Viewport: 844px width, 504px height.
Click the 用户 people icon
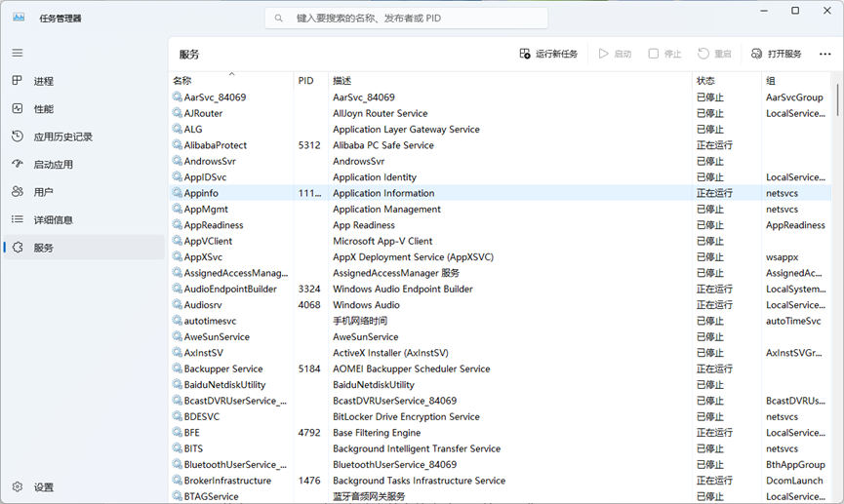coord(18,191)
